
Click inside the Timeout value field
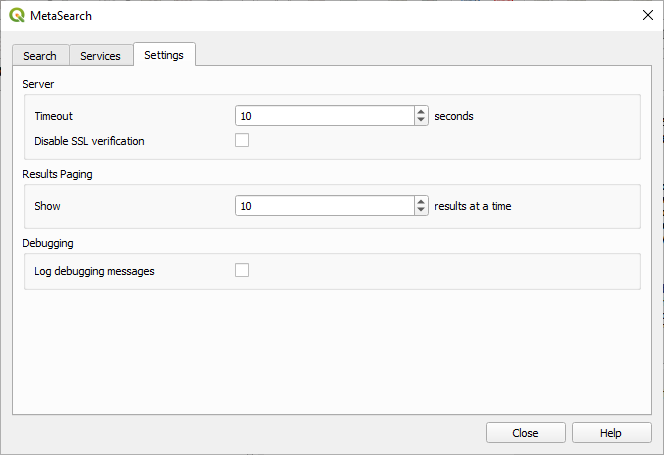pyautogui.click(x=324, y=116)
